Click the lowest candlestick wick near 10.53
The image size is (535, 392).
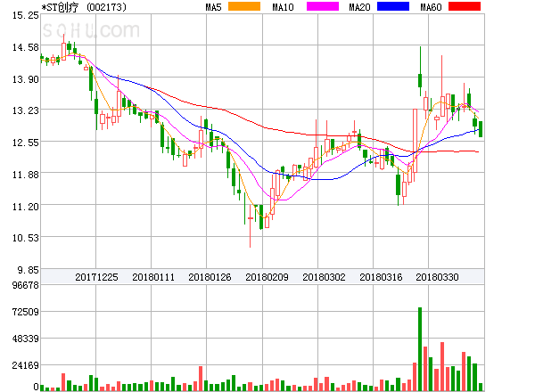click(x=251, y=225)
